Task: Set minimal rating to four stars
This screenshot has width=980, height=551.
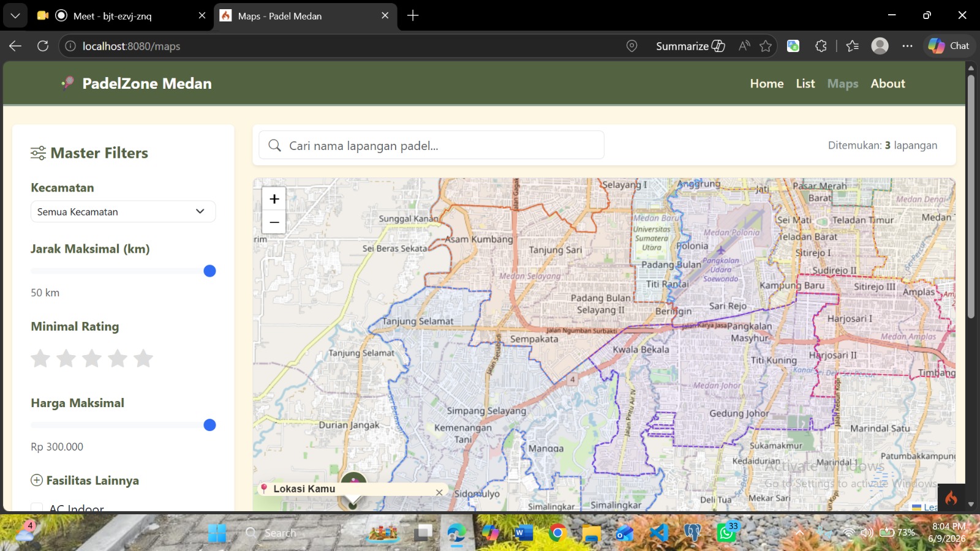Action: [118, 358]
